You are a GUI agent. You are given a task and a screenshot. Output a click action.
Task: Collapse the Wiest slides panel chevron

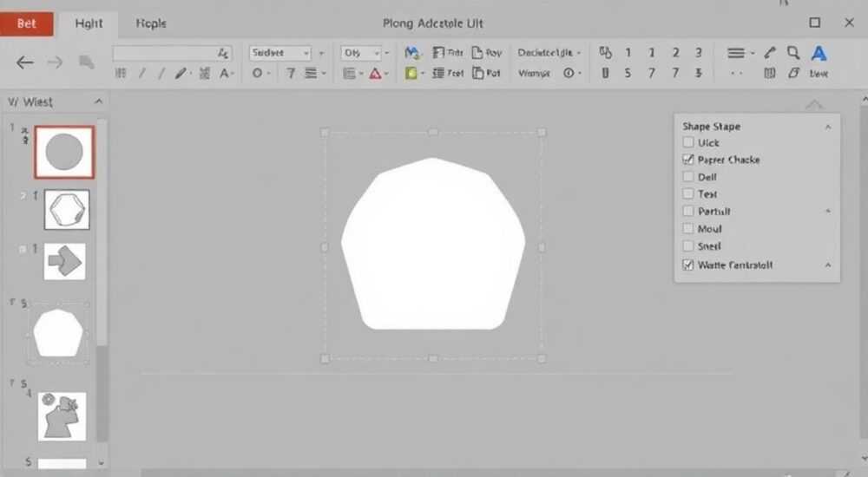click(99, 101)
